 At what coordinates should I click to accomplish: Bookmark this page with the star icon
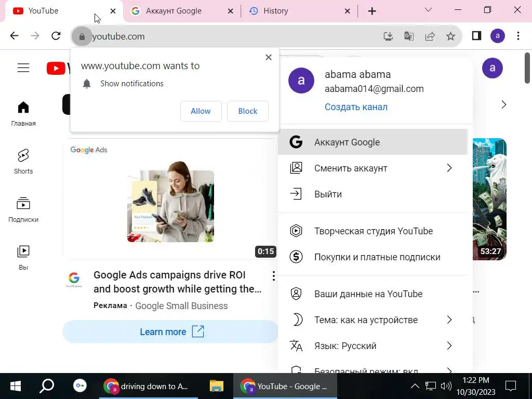click(450, 36)
